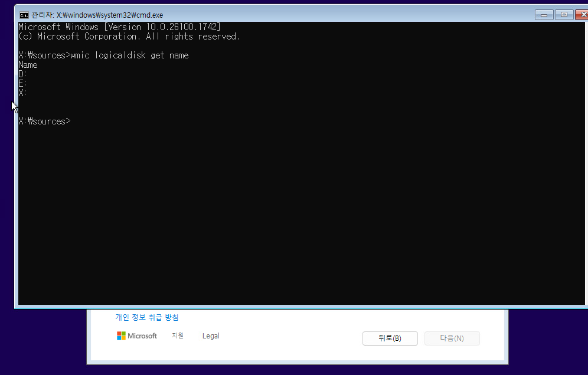Open the 지원 support link

coord(178,335)
